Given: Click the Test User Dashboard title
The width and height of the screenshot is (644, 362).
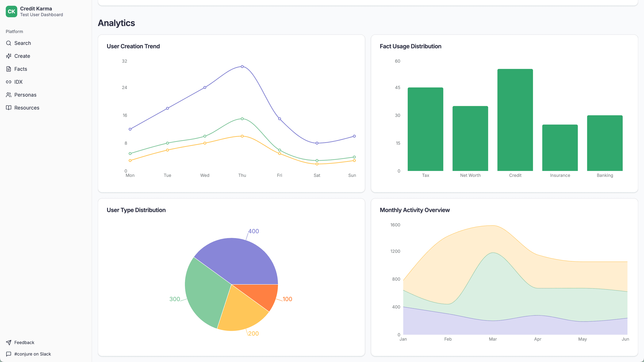Looking at the screenshot, I should pos(41,15).
